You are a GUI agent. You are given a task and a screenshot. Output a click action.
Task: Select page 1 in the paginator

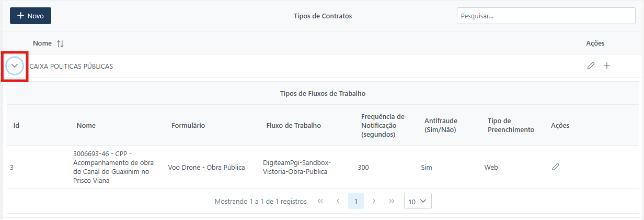coord(356,201)
